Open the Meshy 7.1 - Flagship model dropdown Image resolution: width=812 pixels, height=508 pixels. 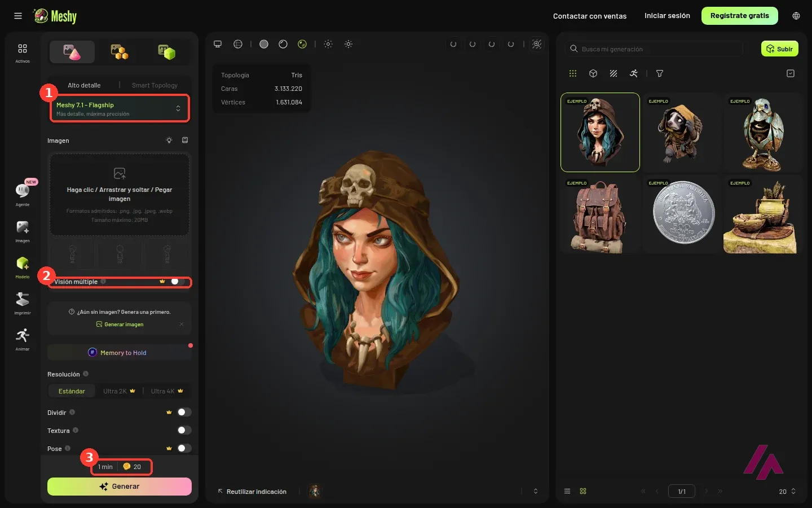coord(120,109)
